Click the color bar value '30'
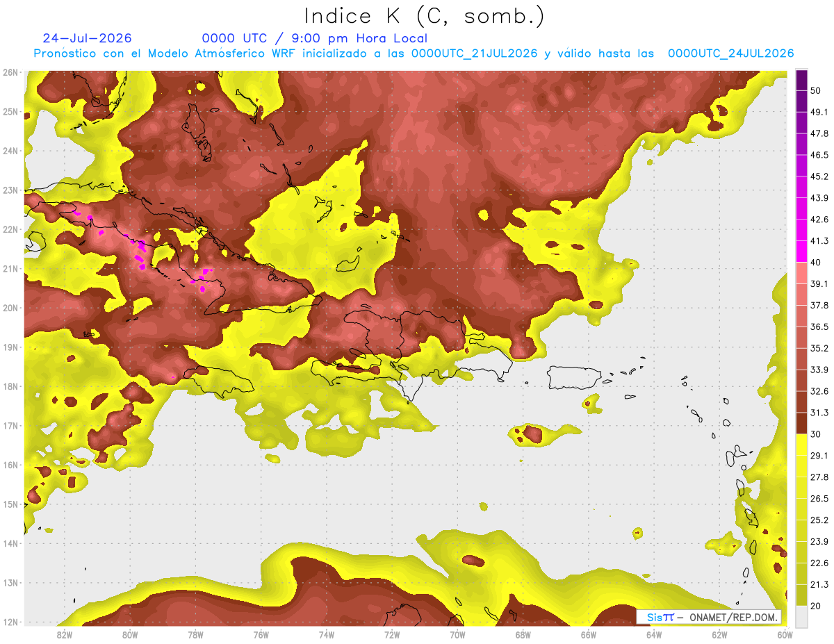The image size is (834, 644). click(816, 434)
